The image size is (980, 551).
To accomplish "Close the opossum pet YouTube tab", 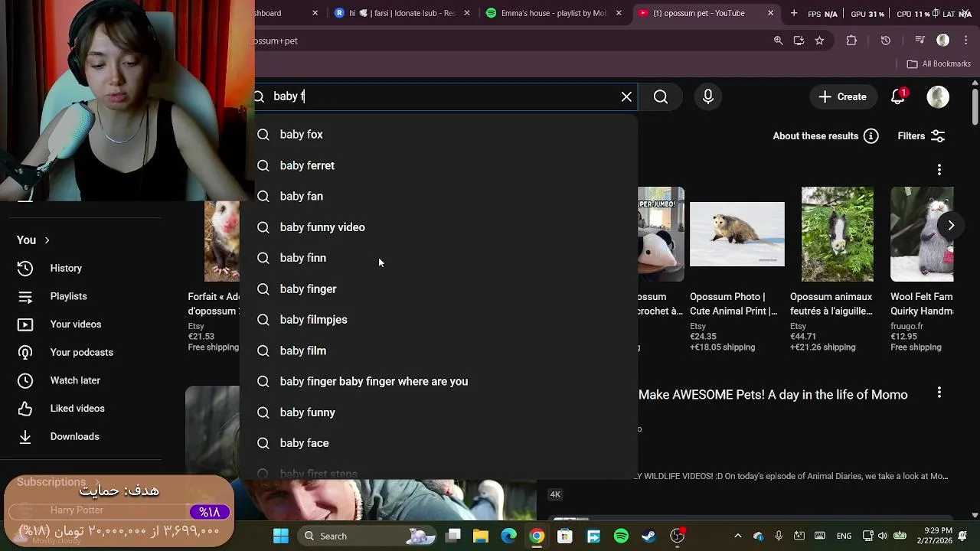I will 770,13.
